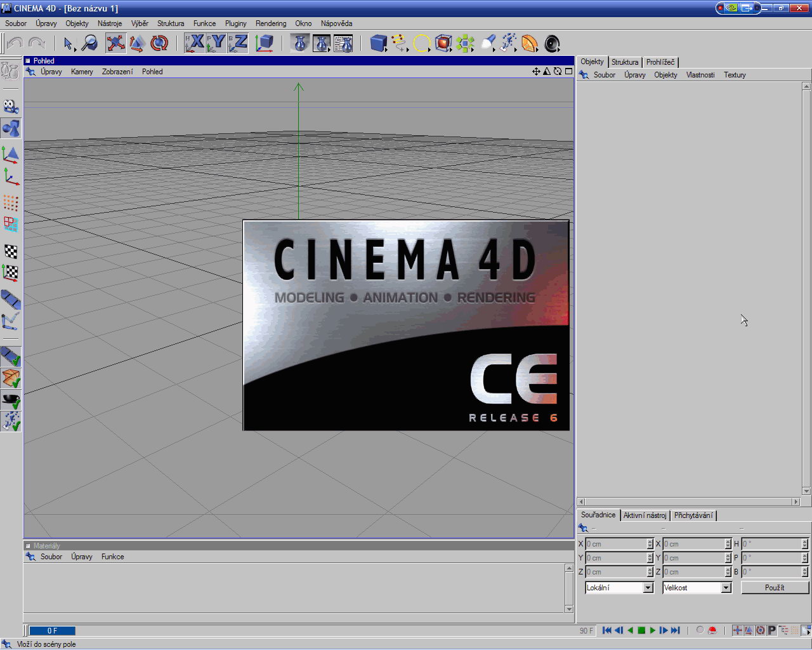Open the deformation objects icon
812x650 pixels.
pyautogui.click(x=530, y=43)
